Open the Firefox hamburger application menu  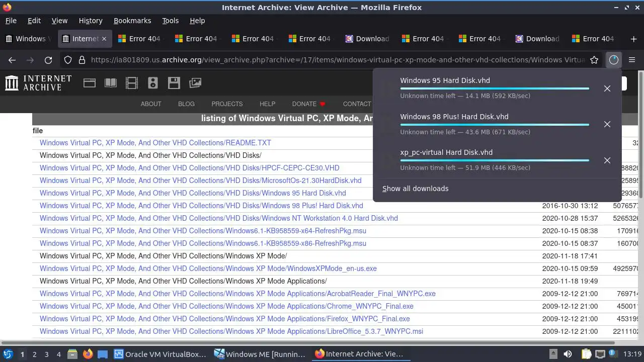[x=632, y=60]
